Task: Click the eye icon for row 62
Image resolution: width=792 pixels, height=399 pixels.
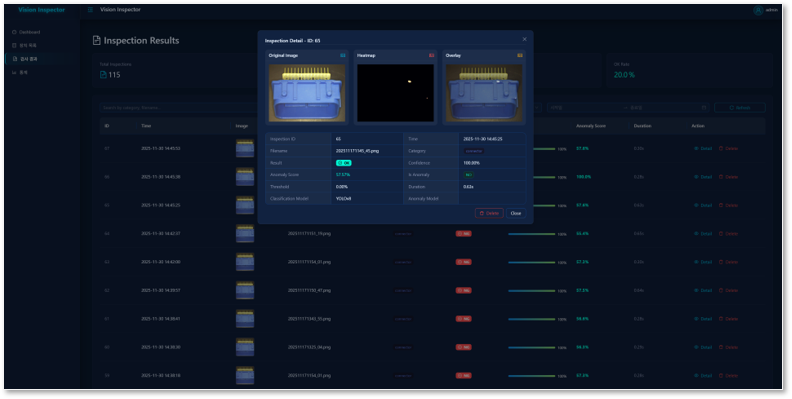Action: point(697,290)
